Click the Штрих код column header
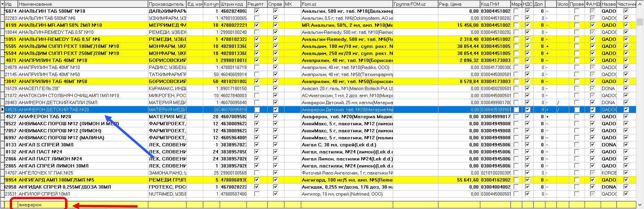The width and height of the screenshot is (644, 209). tap(233, 4)
